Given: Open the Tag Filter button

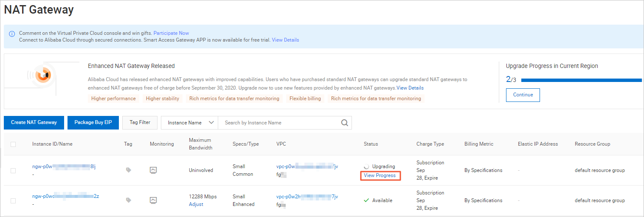Looking at the screenshot, I should point(140,122).
